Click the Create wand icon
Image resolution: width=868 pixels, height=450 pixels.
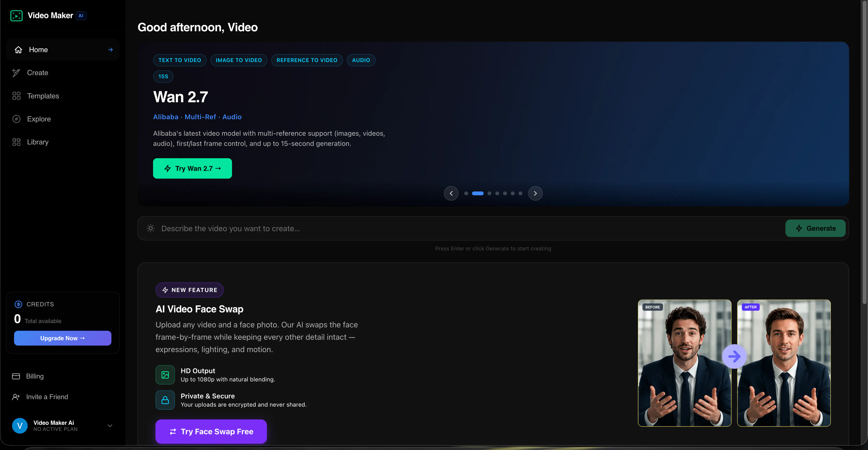tap(16, 72)
